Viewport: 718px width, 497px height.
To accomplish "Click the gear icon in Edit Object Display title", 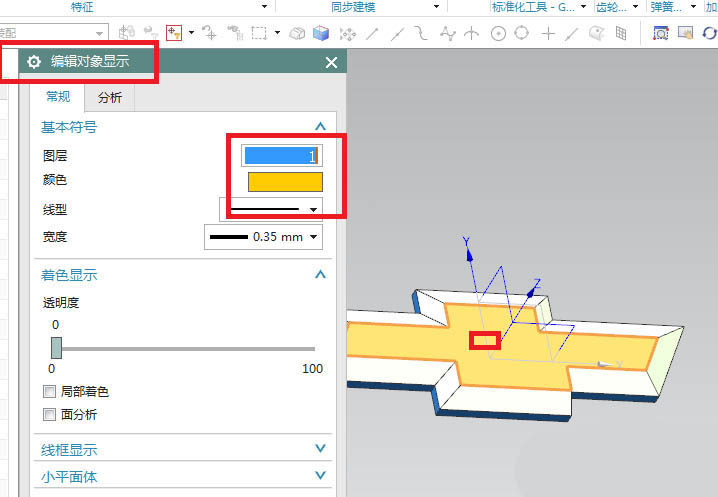I will coord(34,61).
